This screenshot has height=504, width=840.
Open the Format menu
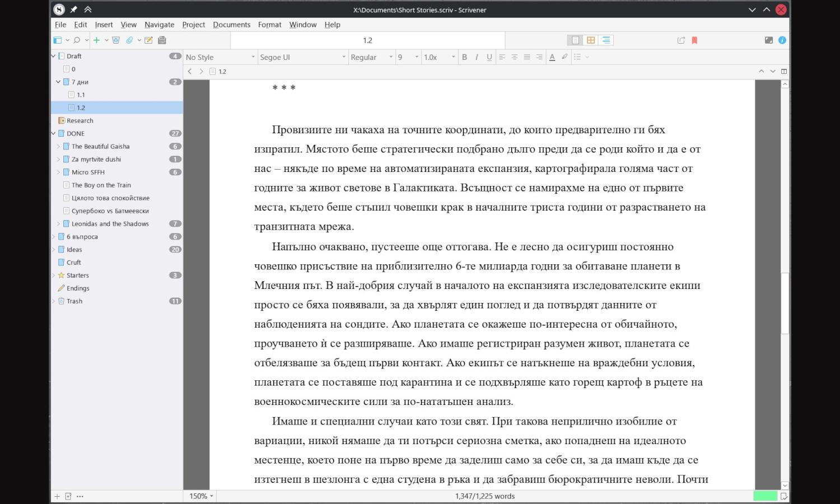coord(269,25)
